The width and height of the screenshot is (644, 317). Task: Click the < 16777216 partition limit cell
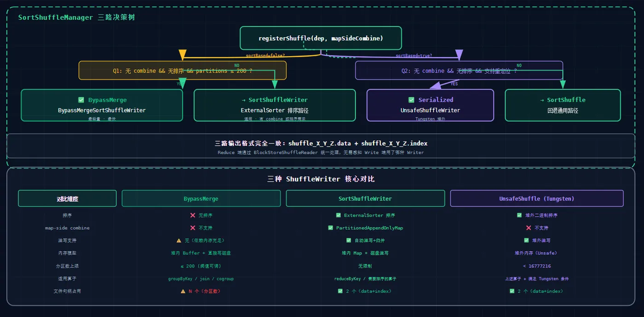(537, 266)
